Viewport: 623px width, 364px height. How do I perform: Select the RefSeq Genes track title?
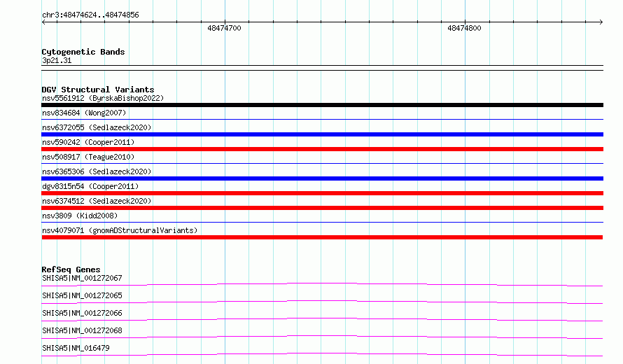pos(71,269)
